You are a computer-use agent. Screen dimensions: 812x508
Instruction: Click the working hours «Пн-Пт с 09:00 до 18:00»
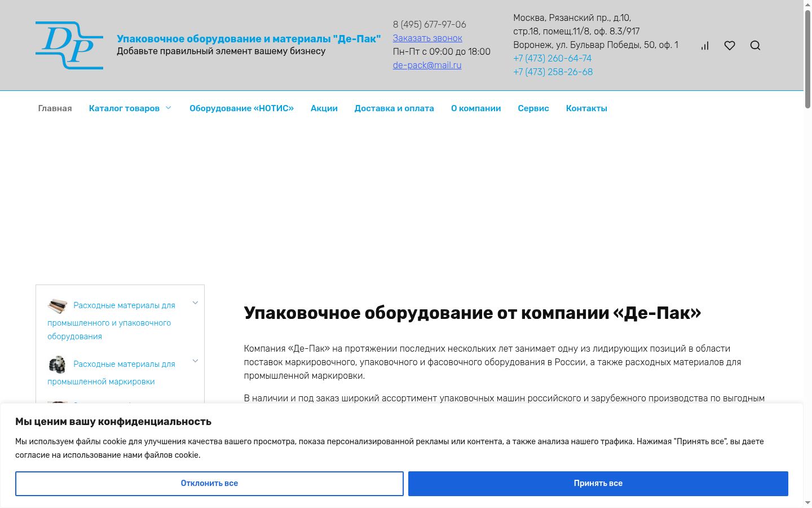pyautogui.click(x=442, y=51)
